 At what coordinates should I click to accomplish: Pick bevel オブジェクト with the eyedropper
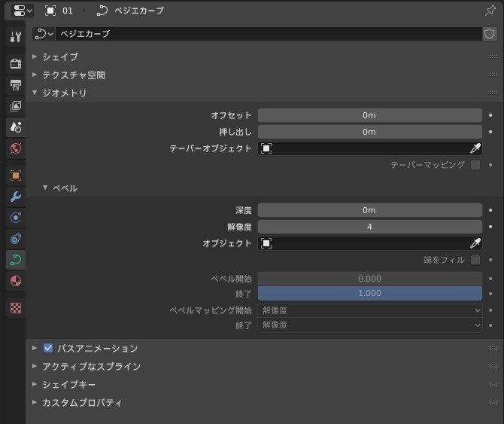[x=475, y=243]
